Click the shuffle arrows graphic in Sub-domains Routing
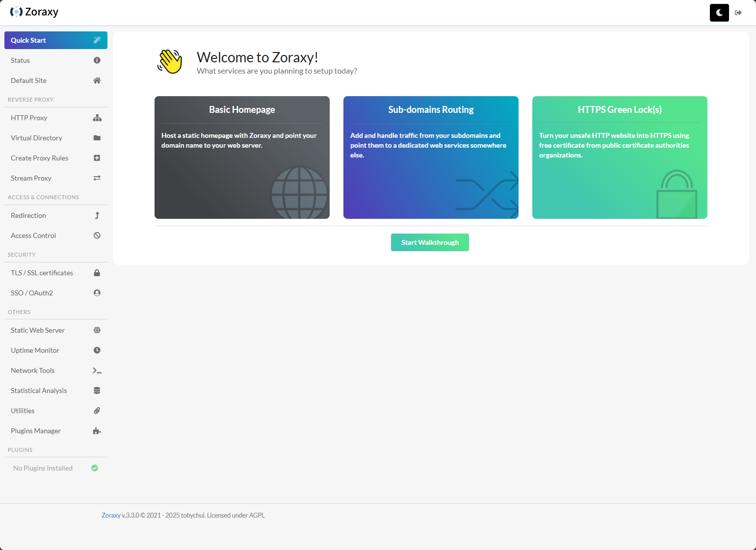 (x=487, y=195)
